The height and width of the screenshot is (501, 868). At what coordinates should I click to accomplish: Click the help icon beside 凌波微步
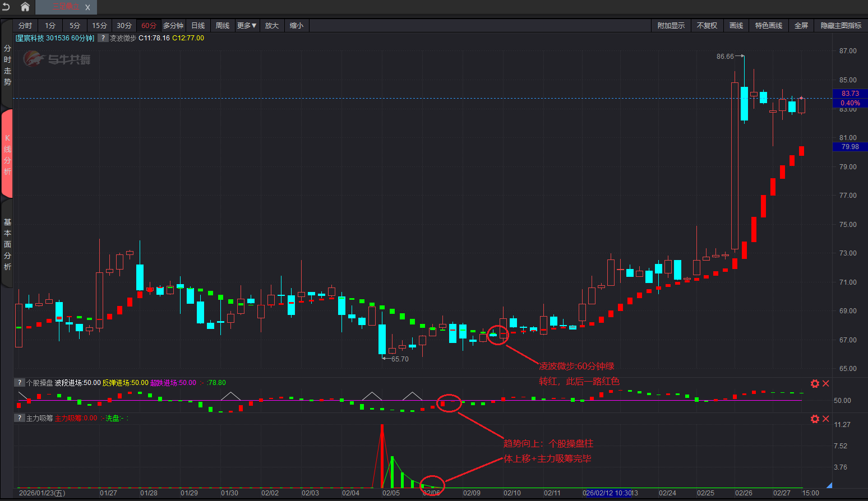tap(103, 38)
